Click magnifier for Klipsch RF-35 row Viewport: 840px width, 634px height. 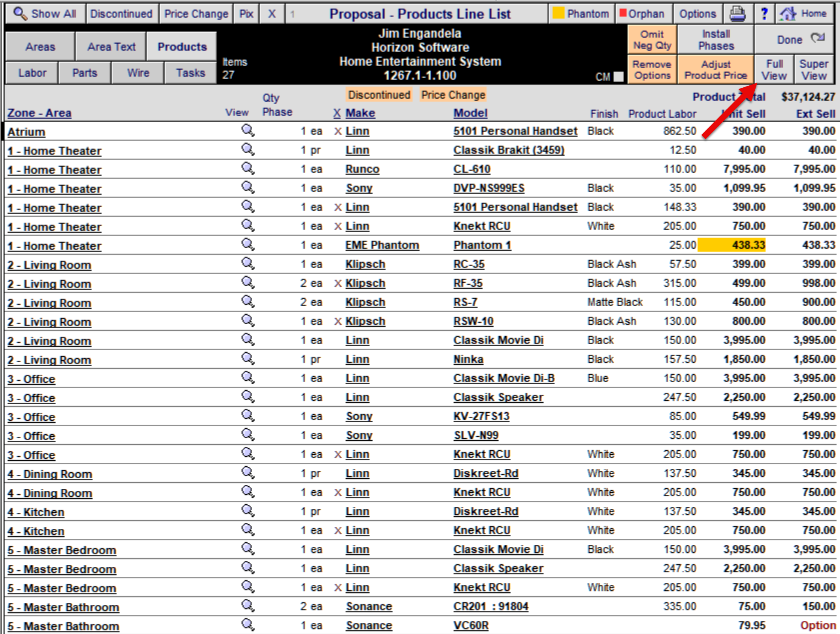248,283
